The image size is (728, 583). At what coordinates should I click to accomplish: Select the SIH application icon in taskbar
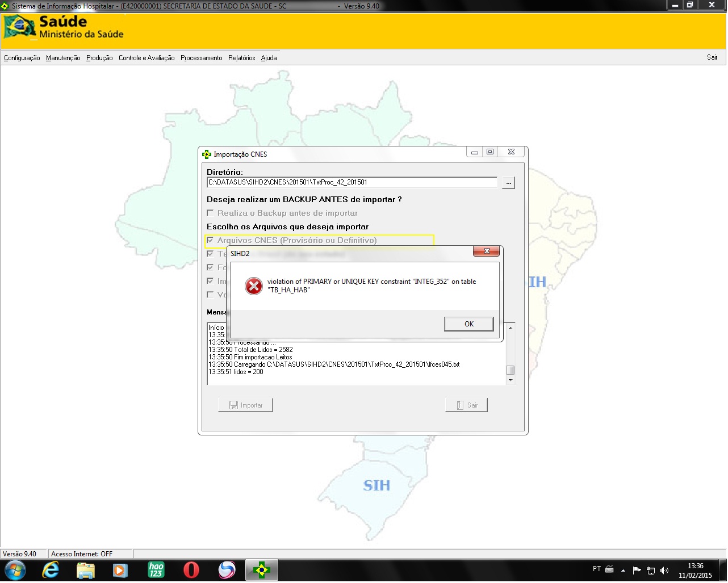tap(261, 569)
